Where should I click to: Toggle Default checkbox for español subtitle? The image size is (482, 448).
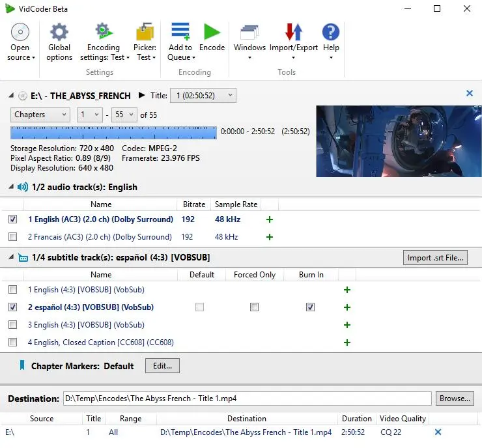pos(199,307)
